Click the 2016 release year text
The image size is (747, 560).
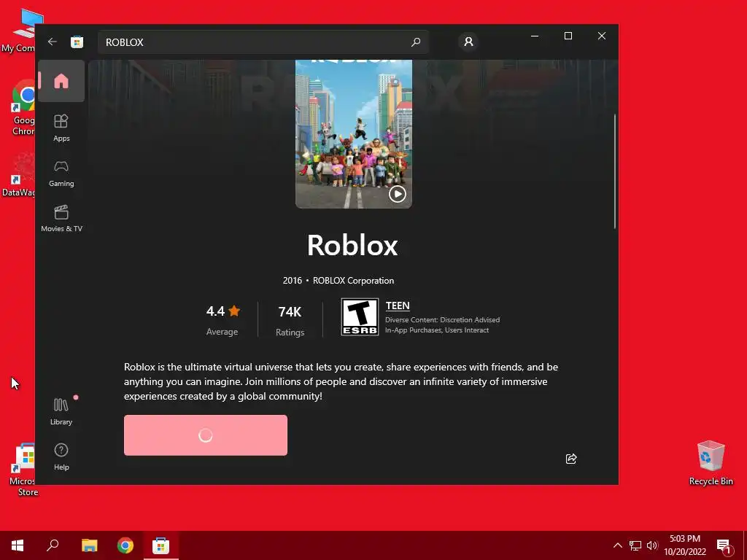pos(292,281)
